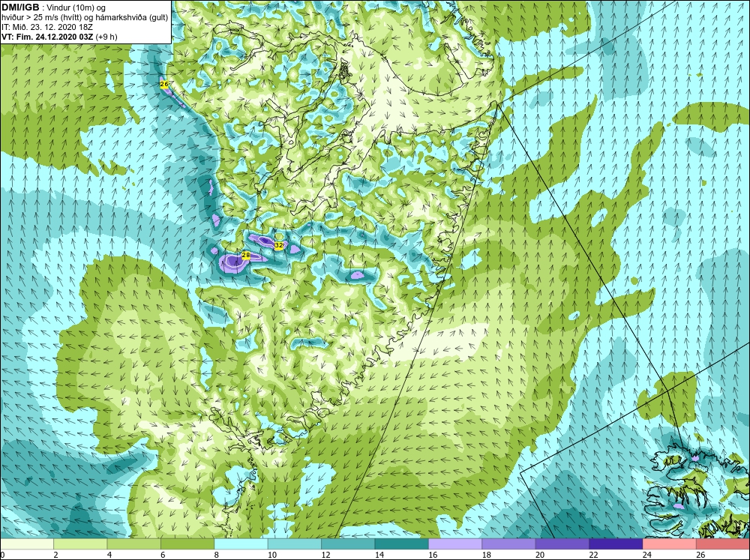Click the pale yellow 0–2 legend swatch

[x=27, y=544]
